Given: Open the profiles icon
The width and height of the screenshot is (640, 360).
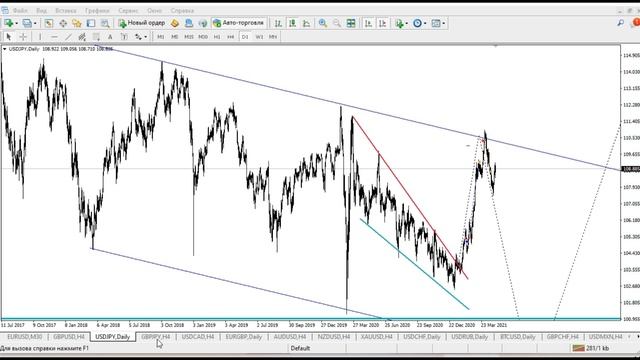Looking at the screenshot, I should pyautogui.click(x=27, y=23).
